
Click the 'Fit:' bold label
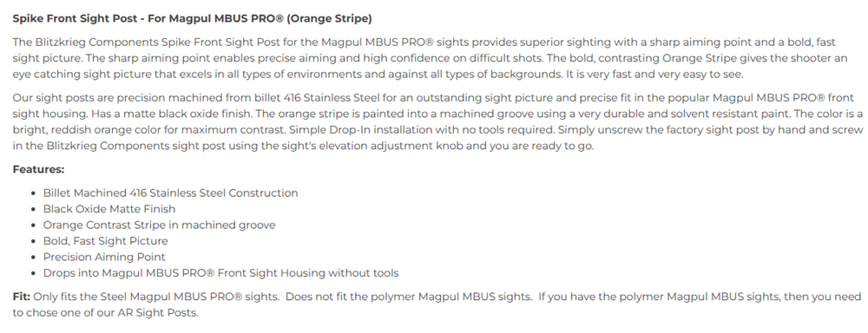coord(22,297)
